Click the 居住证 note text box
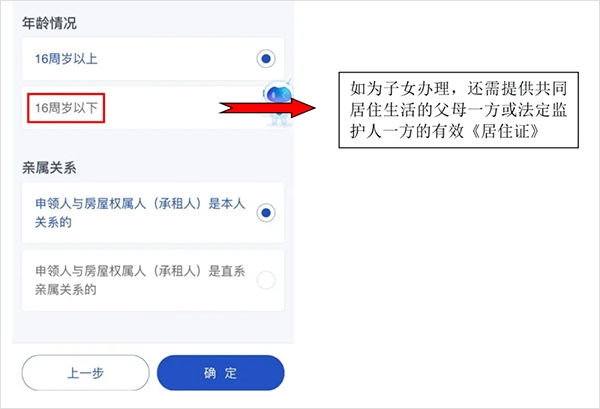 [x=458, y=110]
